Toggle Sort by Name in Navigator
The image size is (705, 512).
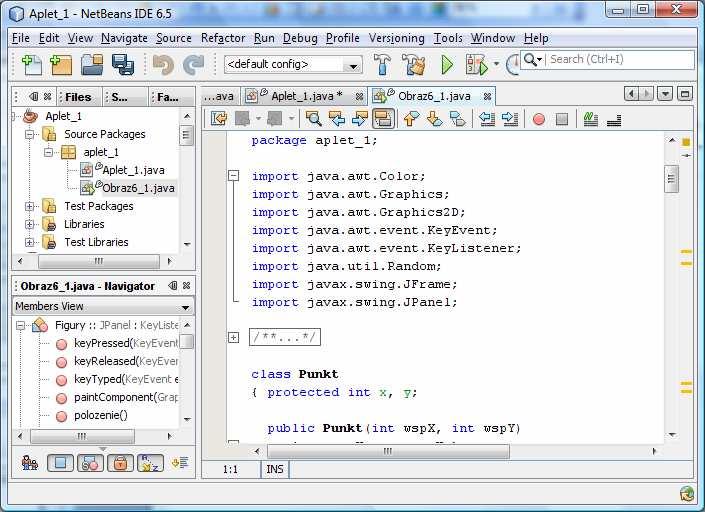150,463
